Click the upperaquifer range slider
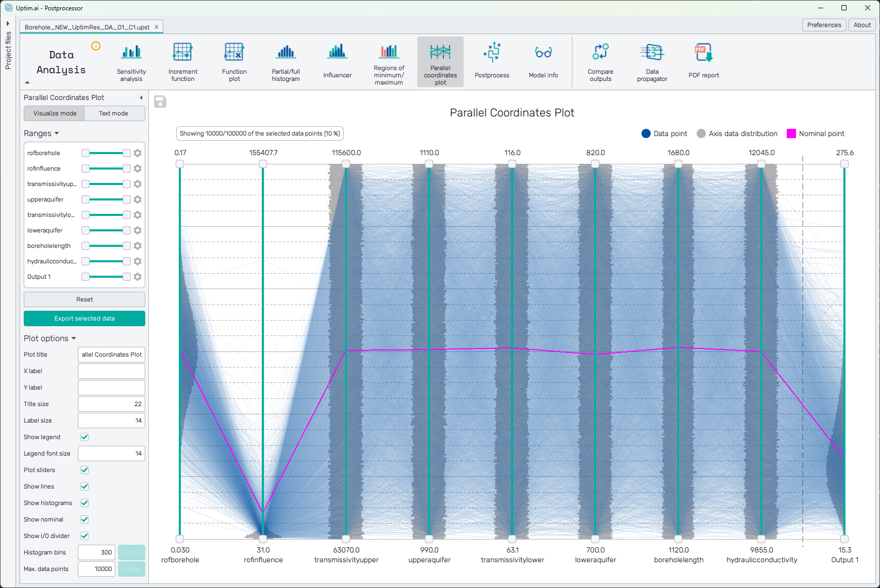Image resolution: width=880 pixels, height=588 pixels. (106, 199)
